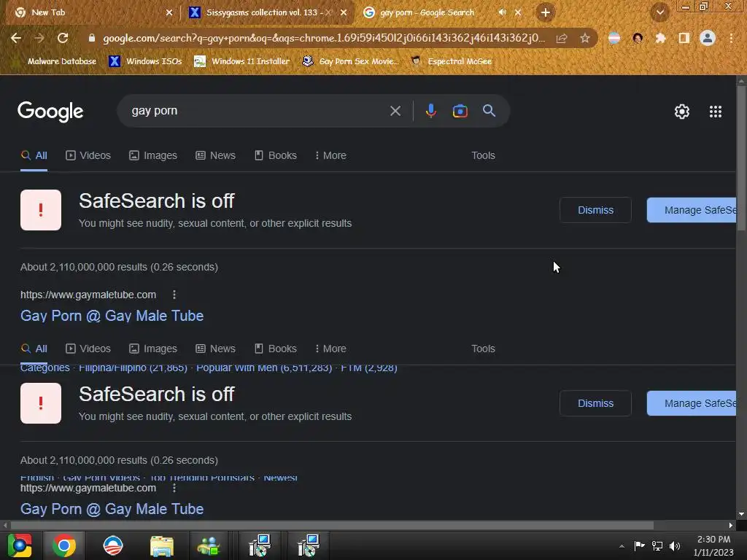
Task: Add a new tab with the plus button
Action: pos(546,12)
